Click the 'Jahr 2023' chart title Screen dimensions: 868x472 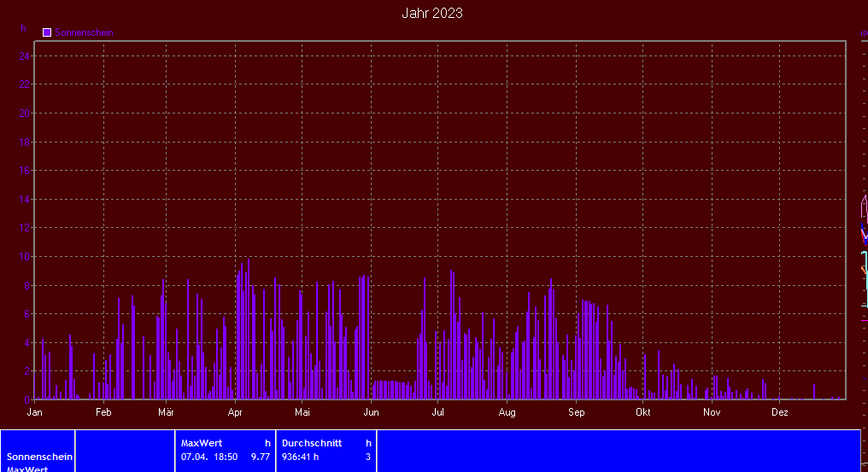tap(432, 14)
